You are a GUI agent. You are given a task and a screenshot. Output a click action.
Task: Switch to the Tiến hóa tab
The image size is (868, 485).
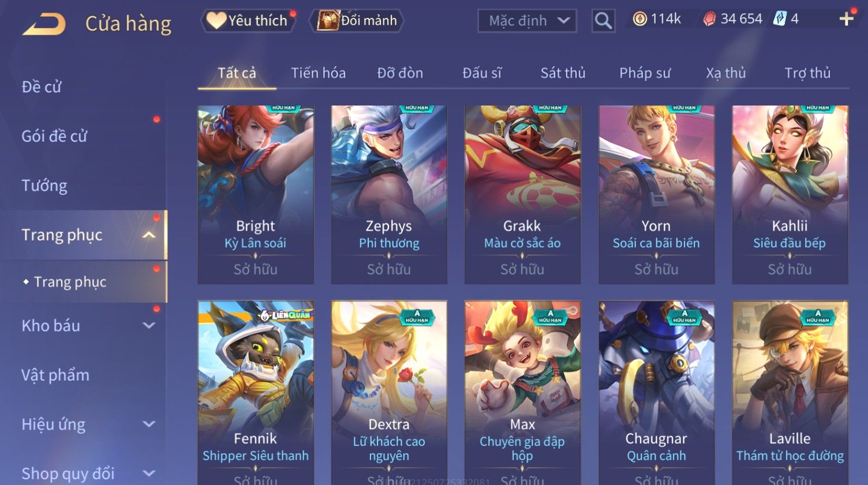[318, 73]
